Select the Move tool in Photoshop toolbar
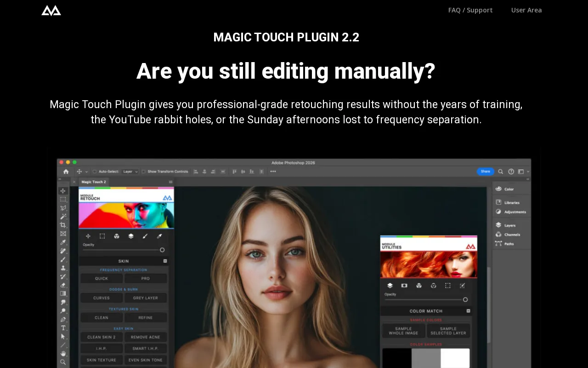This screenshot has width=588, height=368. point(63,191)
